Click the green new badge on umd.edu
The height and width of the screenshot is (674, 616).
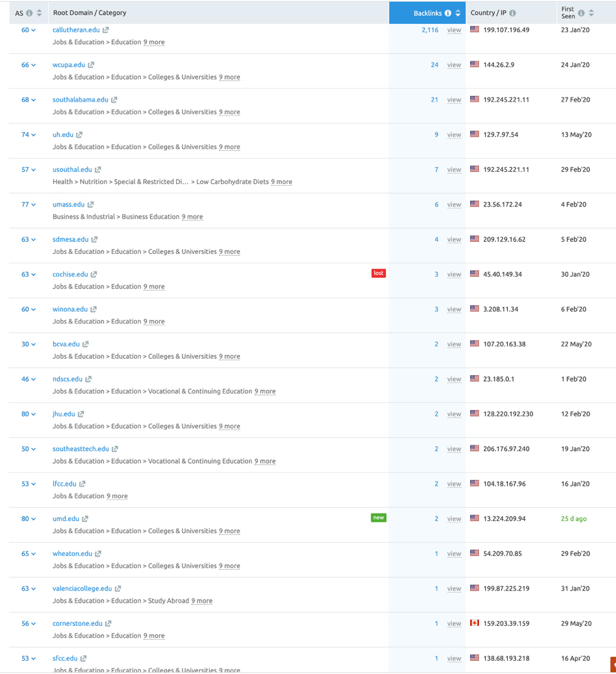[378, 518]
